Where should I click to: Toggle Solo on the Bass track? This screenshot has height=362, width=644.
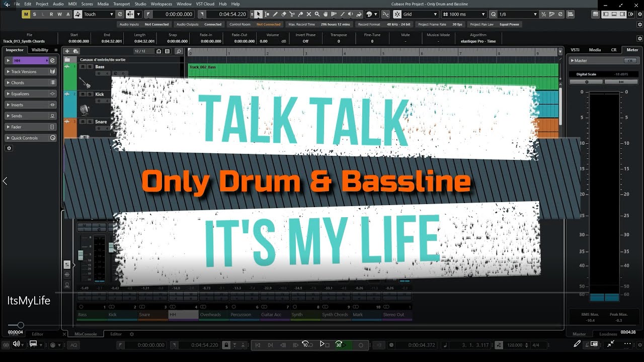coord(90,67)
